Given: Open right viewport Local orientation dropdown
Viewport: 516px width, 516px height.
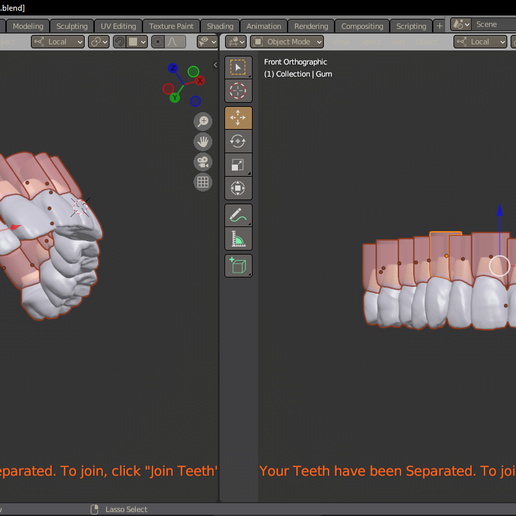Looking at the screenshot, I should 480,42.
